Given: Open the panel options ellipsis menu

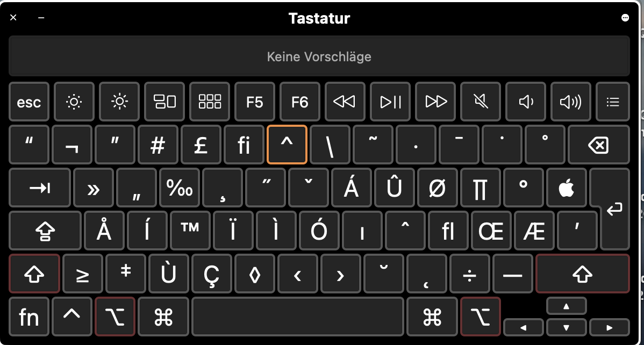Looking at the screenshot, I should 625,18.
